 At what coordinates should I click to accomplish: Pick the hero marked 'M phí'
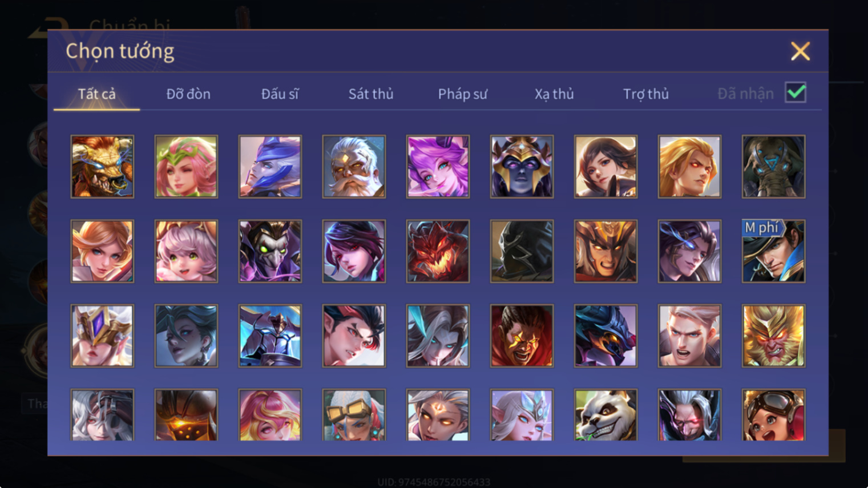coord(773,251)
